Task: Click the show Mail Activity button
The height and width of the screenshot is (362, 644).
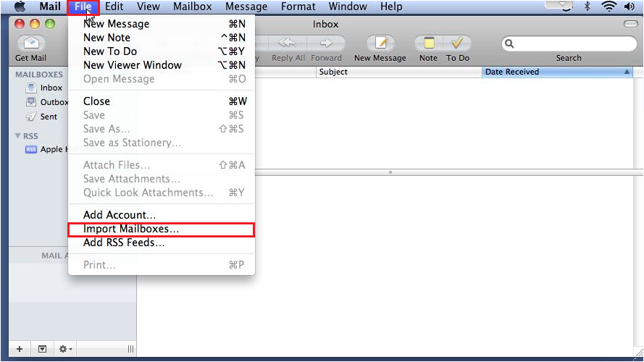Action: (42, 349)
